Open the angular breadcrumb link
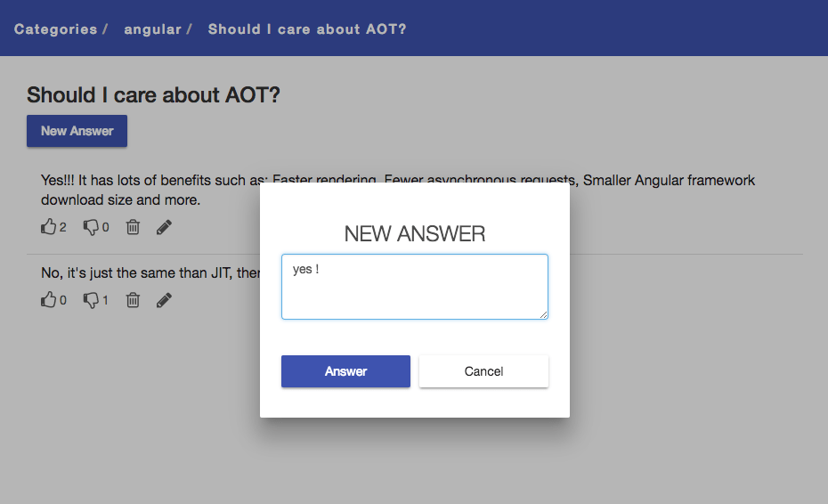The width and height of the screenshot is (828, 504). coord(152,29)
